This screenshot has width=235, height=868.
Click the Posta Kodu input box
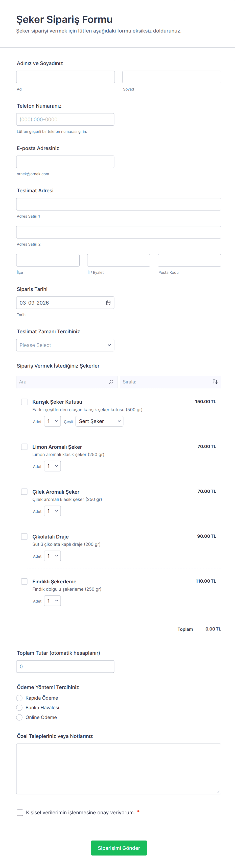[x=189, y=260]
